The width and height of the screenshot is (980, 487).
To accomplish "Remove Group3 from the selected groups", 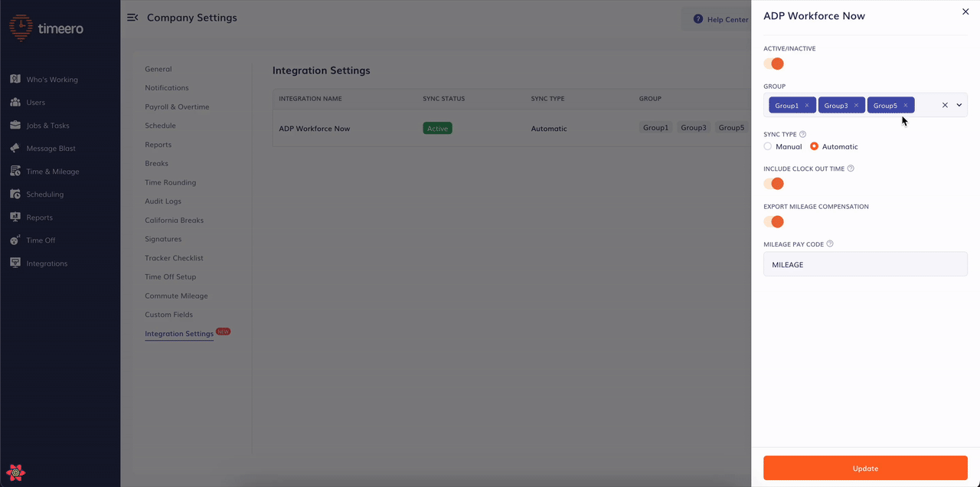I will pos(856,105).
